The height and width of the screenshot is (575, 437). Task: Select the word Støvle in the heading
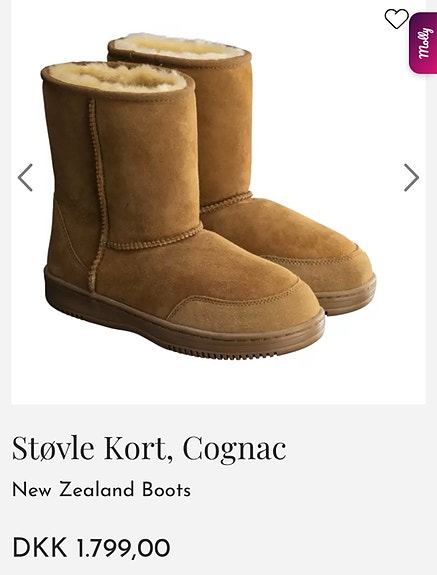click(x=53, y=448)
